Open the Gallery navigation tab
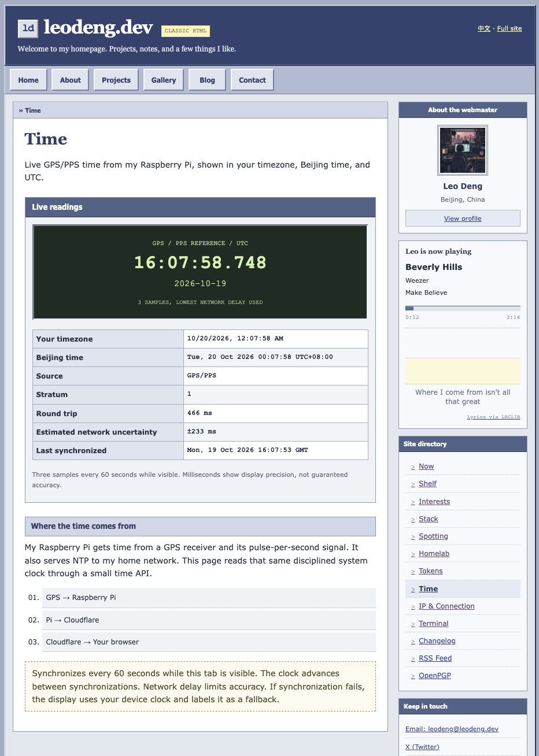The height and width of the screenshot is (756, 539). pyautogui.click(x=164, y=80)
